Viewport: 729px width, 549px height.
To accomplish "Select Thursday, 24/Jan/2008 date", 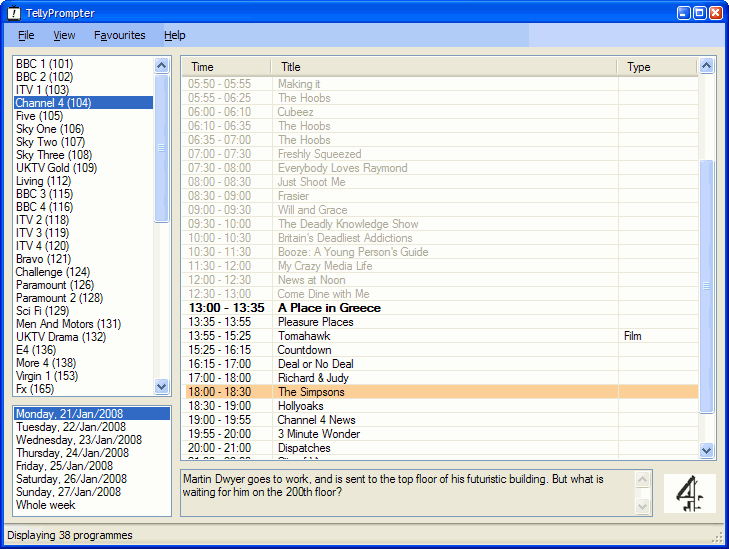I will click(92, 453).
